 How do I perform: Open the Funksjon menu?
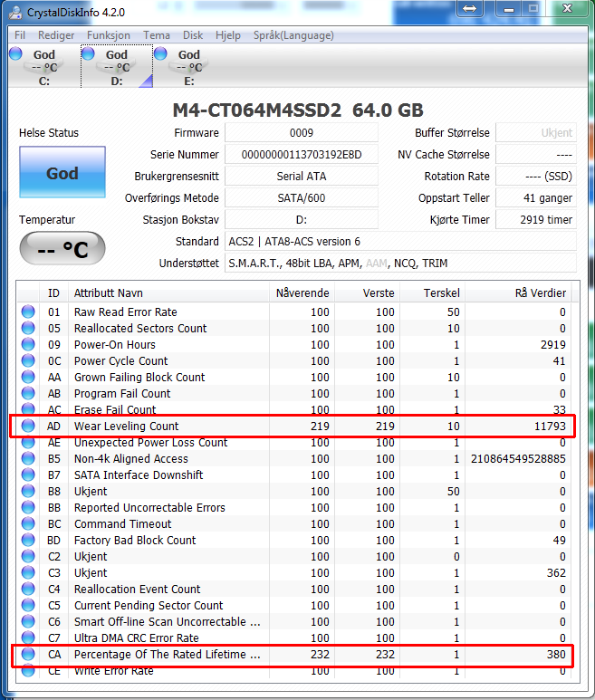[109, 35]
